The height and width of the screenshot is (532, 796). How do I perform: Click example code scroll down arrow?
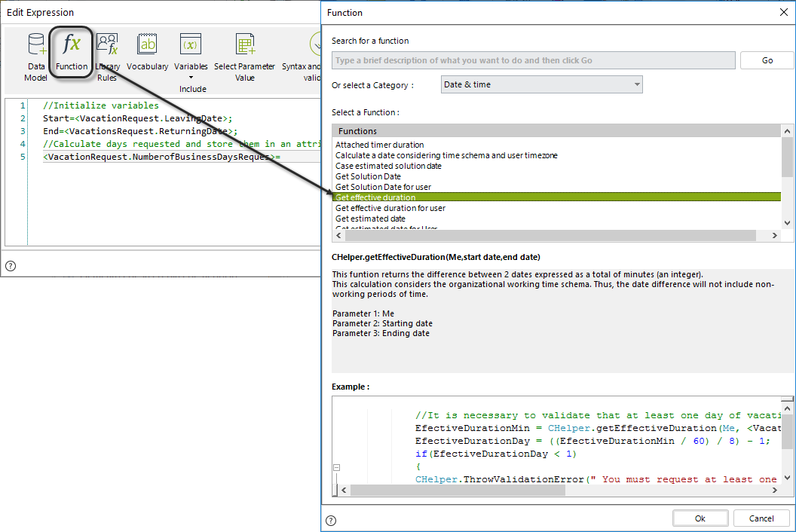point(787,477)
